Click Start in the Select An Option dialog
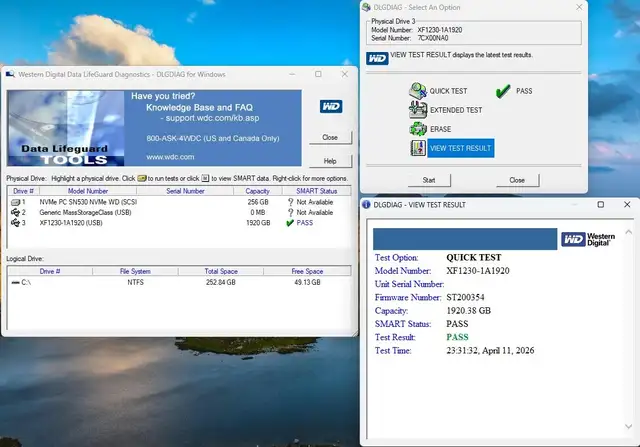640x447 pixels. coord(429,180)
